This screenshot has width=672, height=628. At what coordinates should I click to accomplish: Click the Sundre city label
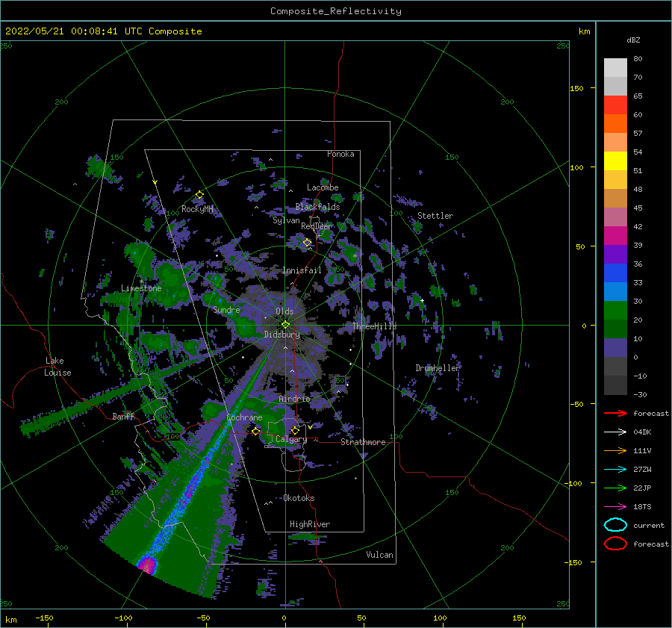pos(226,309)
